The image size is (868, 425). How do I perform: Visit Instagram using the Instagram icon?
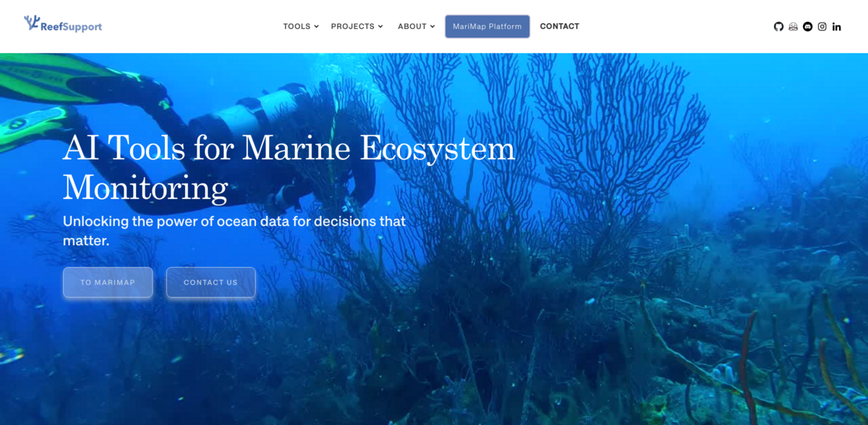tap(822, 26)
